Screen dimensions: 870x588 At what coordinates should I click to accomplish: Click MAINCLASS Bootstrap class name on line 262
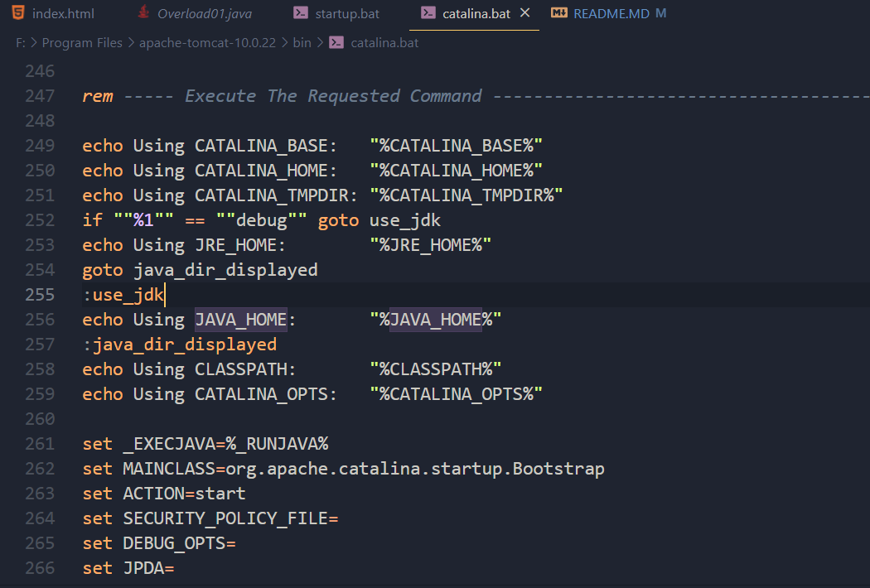558,469
